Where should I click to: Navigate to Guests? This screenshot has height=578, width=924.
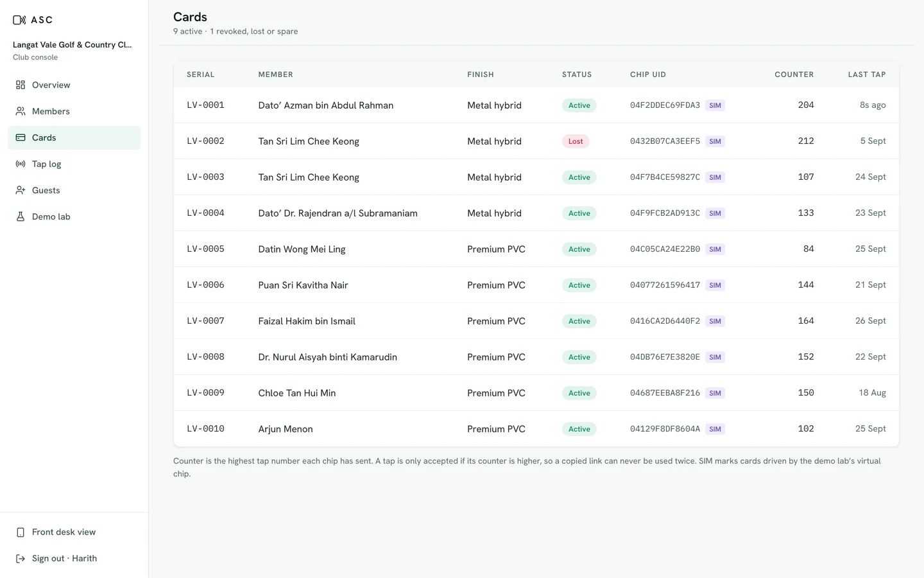[74, 190]
